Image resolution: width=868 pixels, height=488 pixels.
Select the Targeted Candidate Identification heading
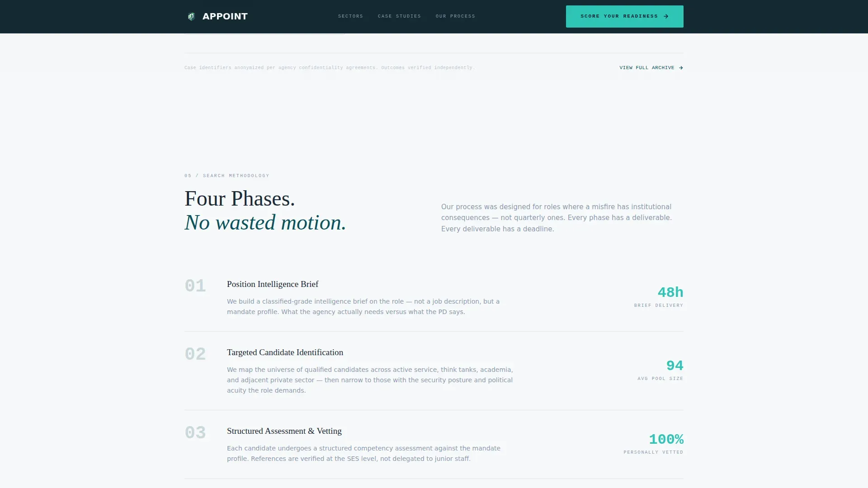(x=285, y=352)
